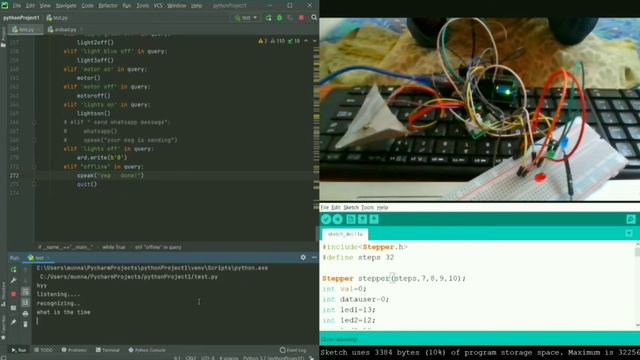Click the green Debug bug icon
Viewport: 640px width, 360px height.
point(280,18)
